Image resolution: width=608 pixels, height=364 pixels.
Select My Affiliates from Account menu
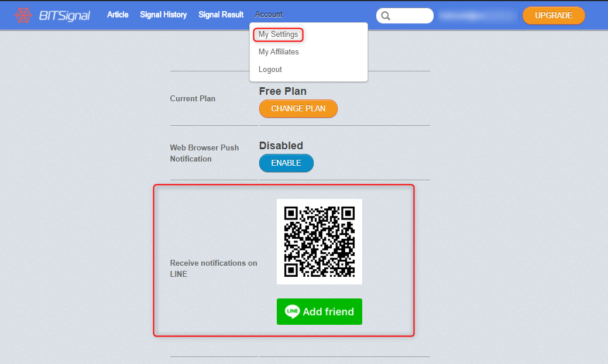pyautogui.click(x=279, y=52)
